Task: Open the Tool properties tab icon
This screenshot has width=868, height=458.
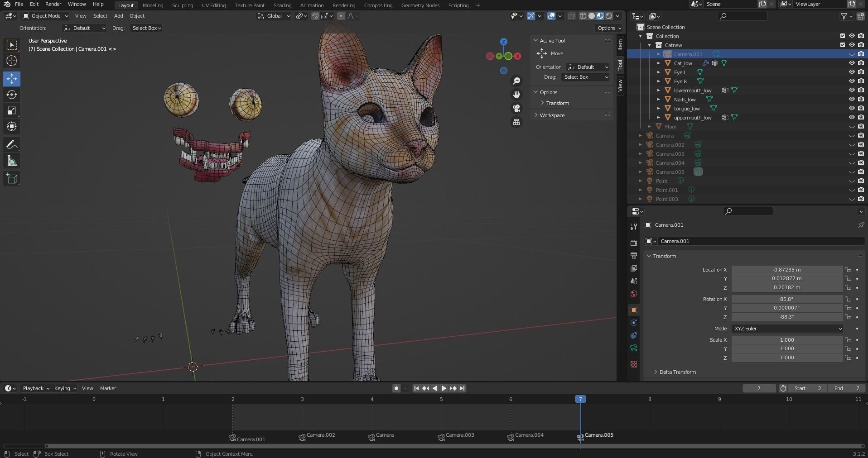Action: coord(634,227)
